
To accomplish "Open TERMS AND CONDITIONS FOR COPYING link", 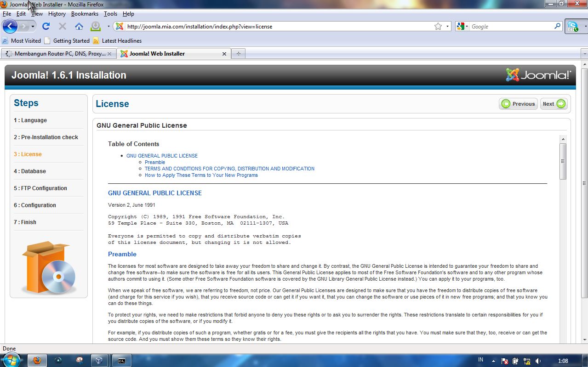I will (x=229, y=169).
